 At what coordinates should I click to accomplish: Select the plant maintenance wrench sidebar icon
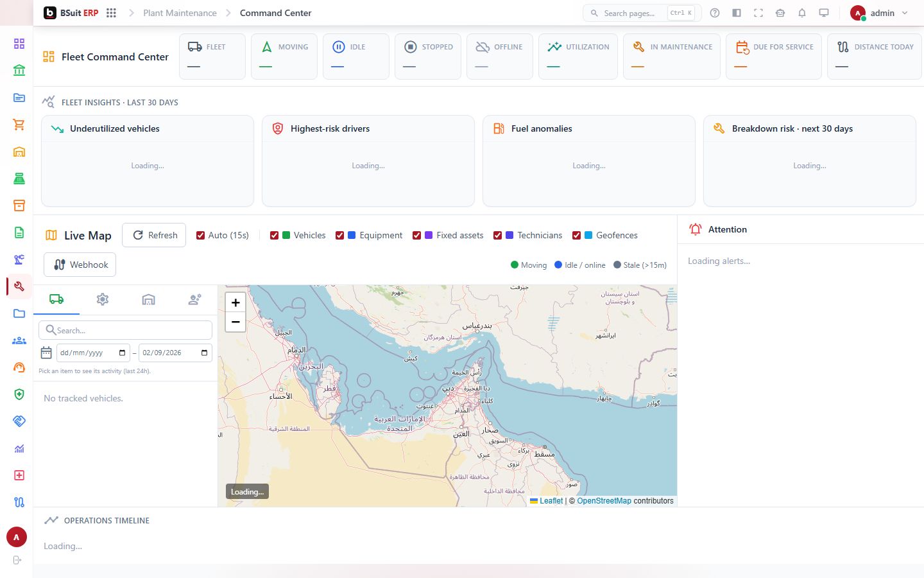tap(19, 286)
